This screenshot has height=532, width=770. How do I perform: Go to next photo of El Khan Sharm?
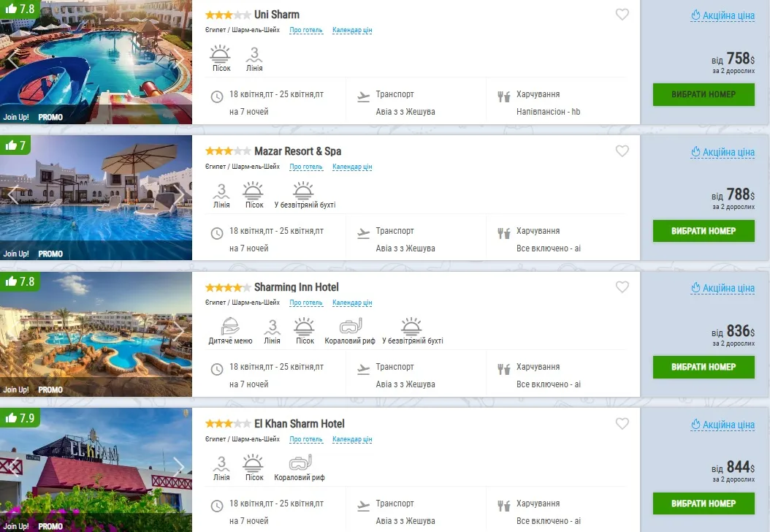[x=179, y=467]
